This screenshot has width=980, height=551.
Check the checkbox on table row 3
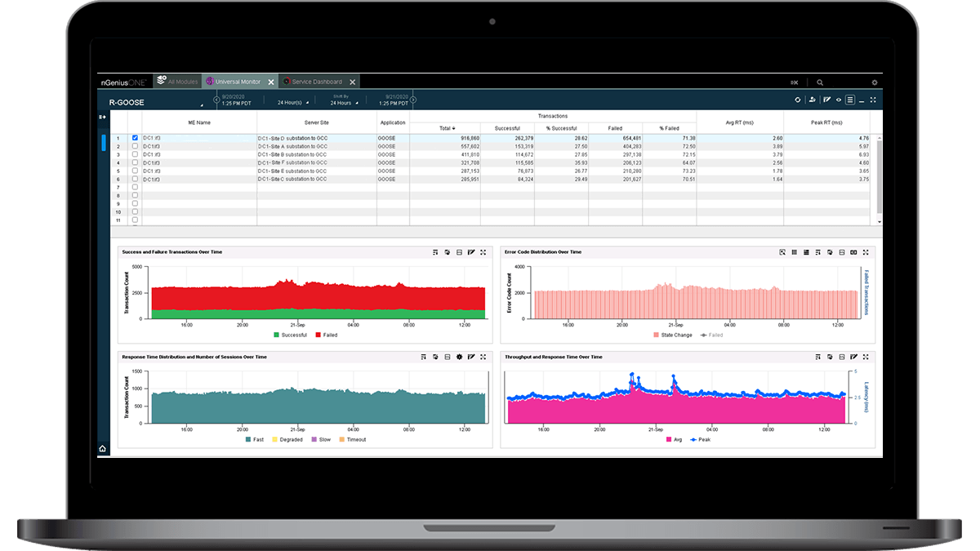(136, 153)
